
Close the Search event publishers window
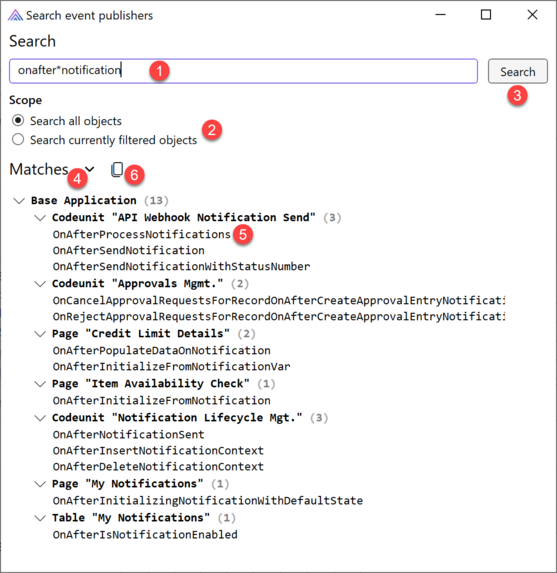coord(532,15)
